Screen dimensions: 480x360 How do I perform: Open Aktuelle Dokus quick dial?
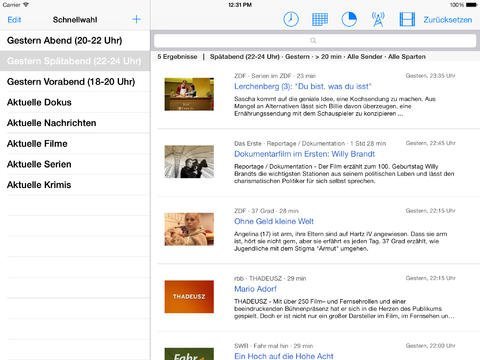(75, 102)
